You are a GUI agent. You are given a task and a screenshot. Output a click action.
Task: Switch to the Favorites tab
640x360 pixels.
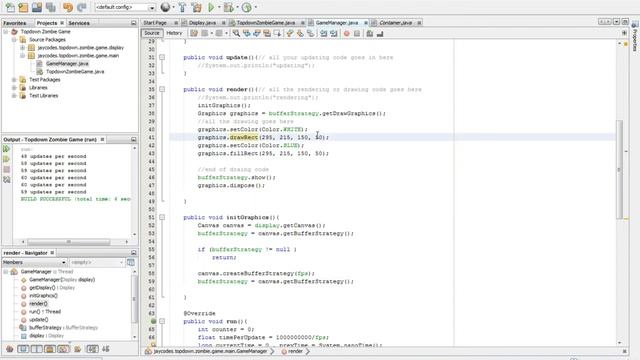tap(15, 23)
